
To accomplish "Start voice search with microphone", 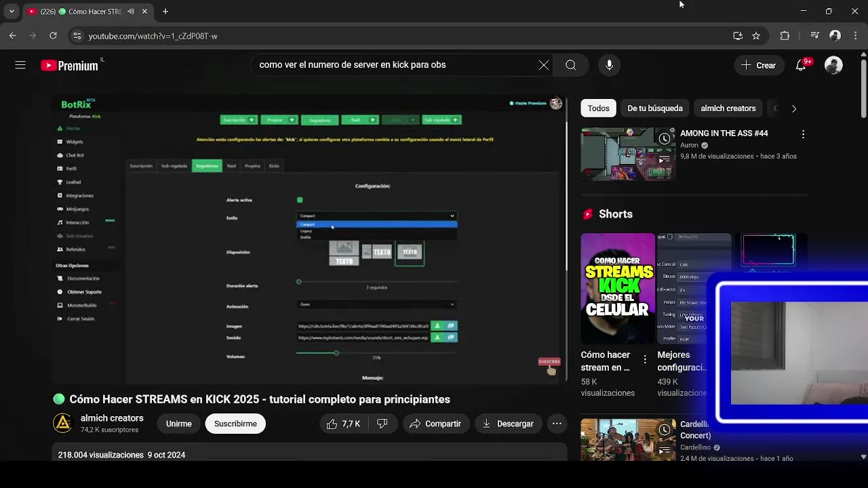I will tap(609, 65).
